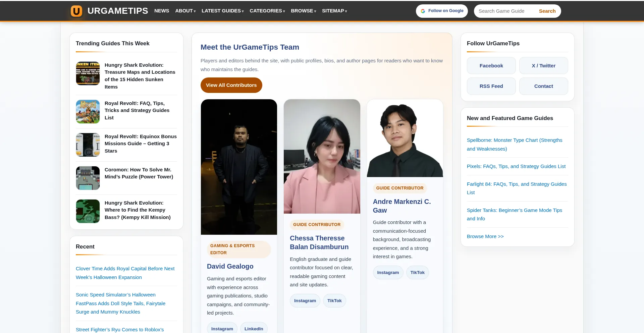Click View All Contributors button
644x333 pixels.
click(231, 85)
